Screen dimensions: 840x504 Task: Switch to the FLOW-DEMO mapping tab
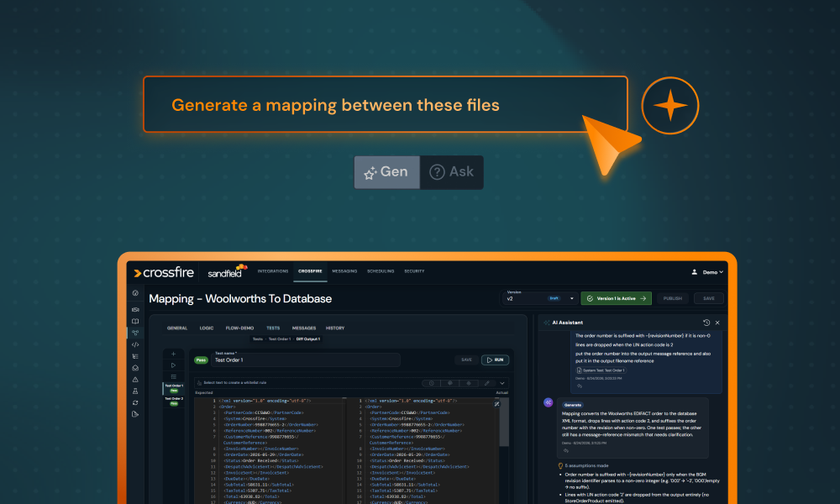tap(239, 328)
